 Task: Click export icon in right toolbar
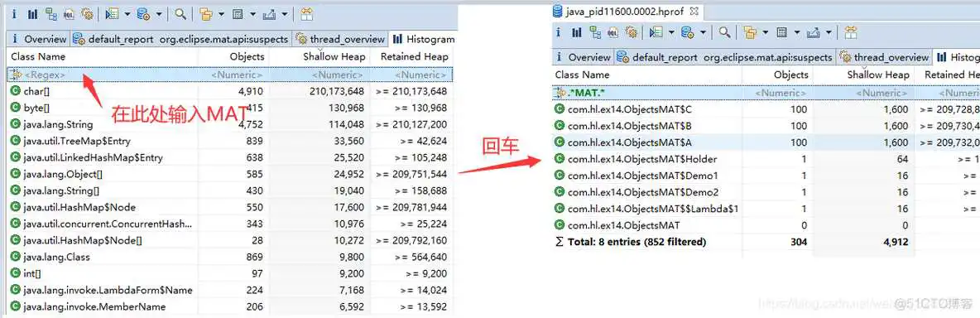[813, 31]
